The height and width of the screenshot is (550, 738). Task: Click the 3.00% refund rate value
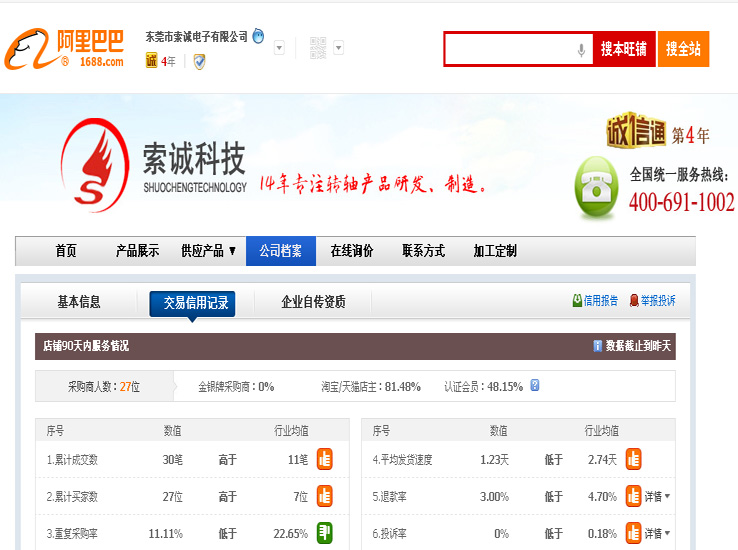click(x=494, y=496)
